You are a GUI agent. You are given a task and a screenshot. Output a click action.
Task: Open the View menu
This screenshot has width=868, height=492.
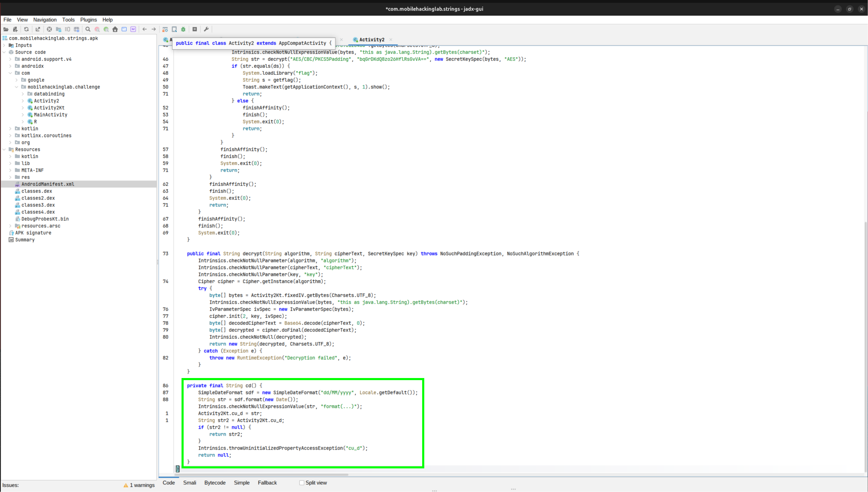coord(22,20)
